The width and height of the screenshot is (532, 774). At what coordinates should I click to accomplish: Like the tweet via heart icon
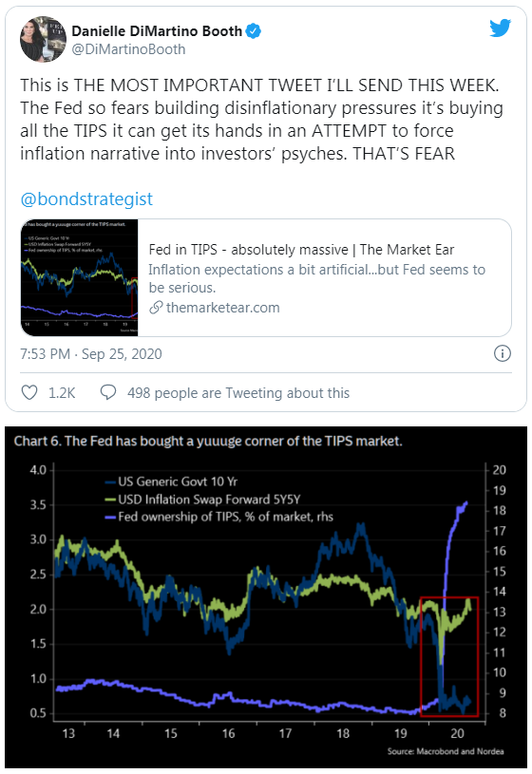29,392
